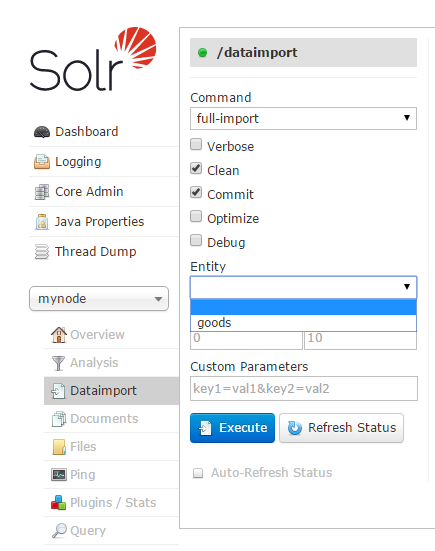
Task: Select the blank highlighted entity option
Action: coord(303,307)
